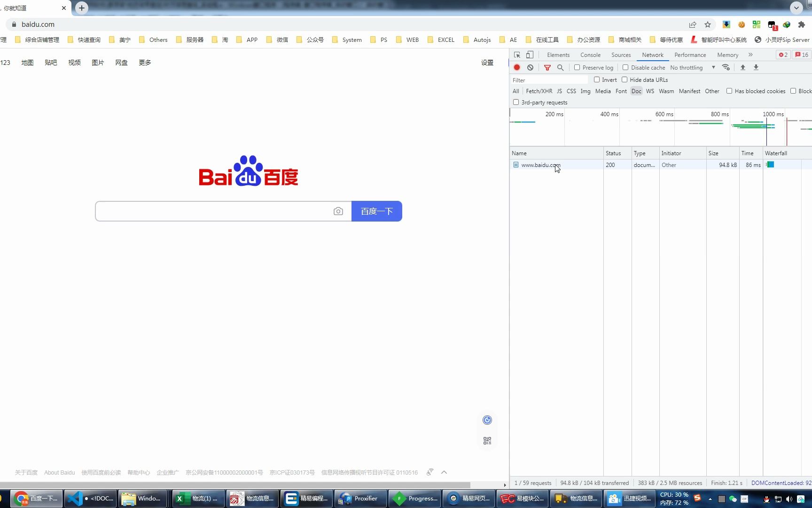Open the 地图 link
The height and width of the screenshot is (508, 812).
pyautogui.click(x=27, y=63)
